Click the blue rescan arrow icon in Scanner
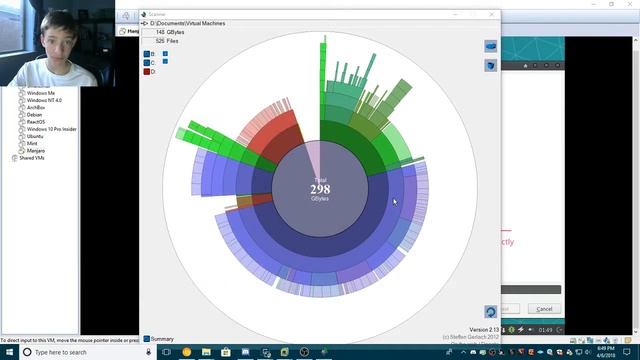Viewport: 640px width, 360px height. coord(491,312)
